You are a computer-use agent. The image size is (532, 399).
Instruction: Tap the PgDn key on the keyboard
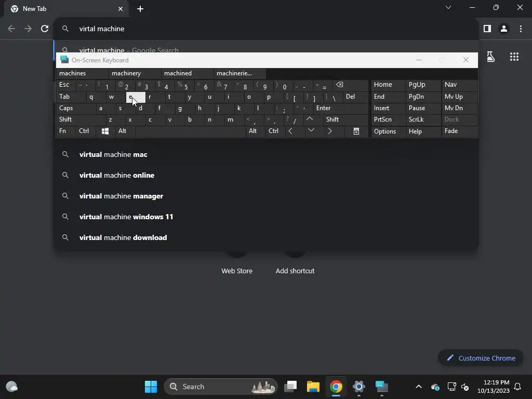[423, 97]
